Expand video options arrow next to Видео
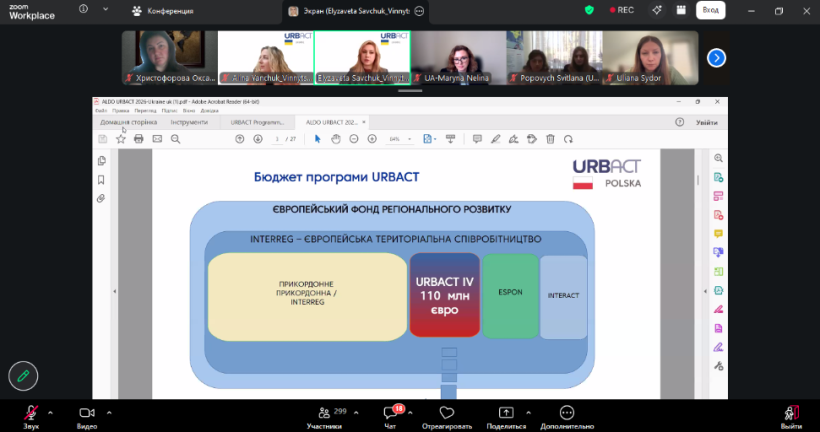The image size is (820, 432). (x=109, y=411)
